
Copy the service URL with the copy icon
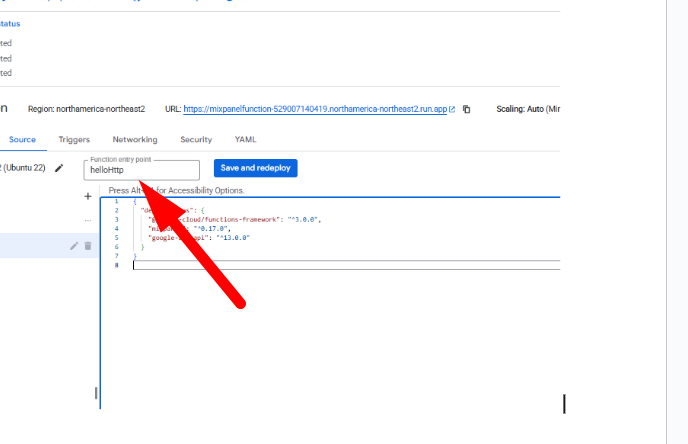[x=467, y=109]
